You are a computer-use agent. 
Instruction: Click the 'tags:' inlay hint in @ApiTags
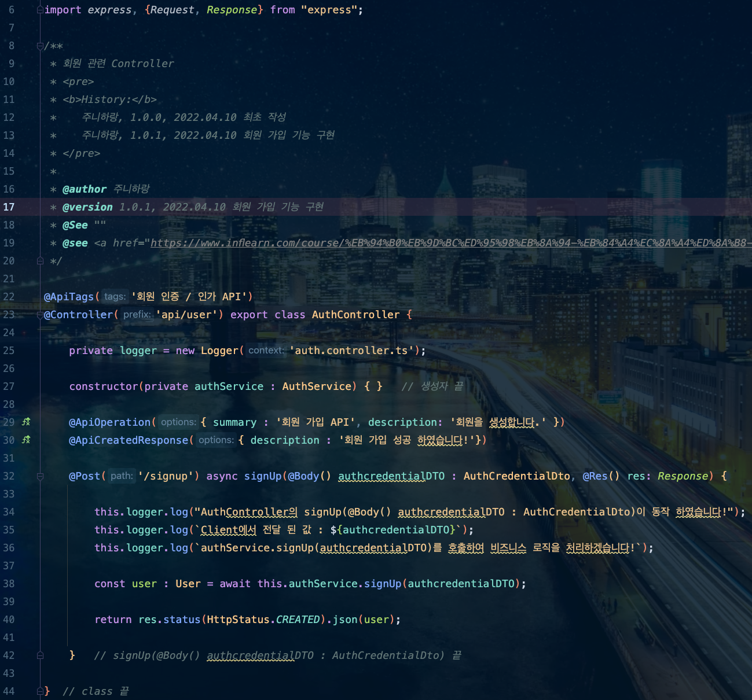click(x=115, y=296)
